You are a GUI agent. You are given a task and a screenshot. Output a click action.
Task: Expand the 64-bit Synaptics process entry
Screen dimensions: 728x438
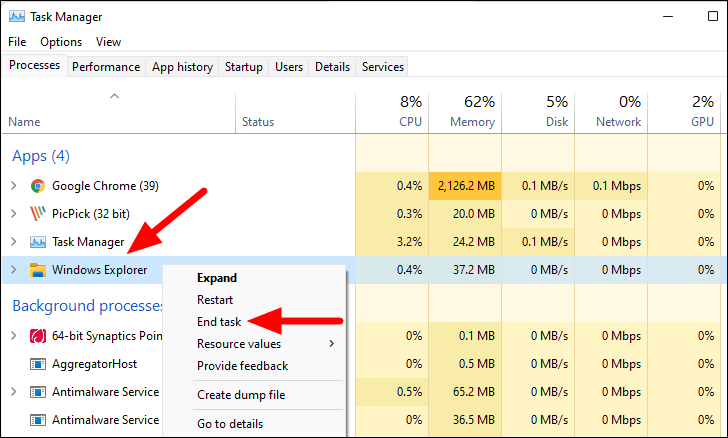(x=14, y=335)
